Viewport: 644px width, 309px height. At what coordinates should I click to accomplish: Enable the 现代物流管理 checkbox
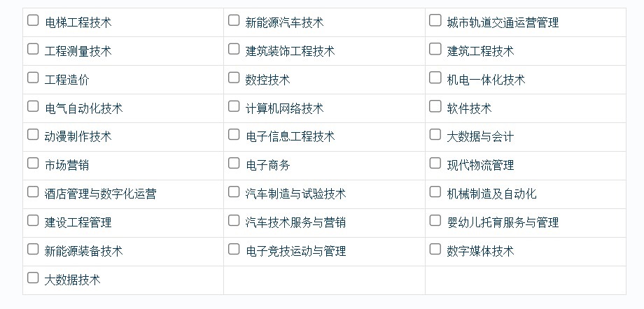pyautogui.click(x=435, y=164)
